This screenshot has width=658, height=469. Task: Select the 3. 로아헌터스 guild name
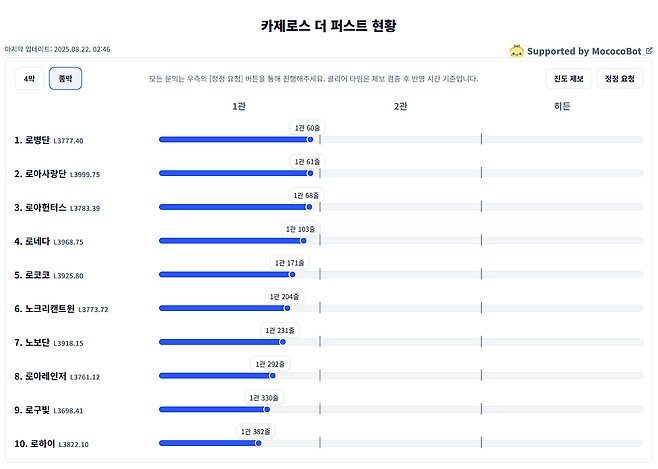click(x=44, y=207)
